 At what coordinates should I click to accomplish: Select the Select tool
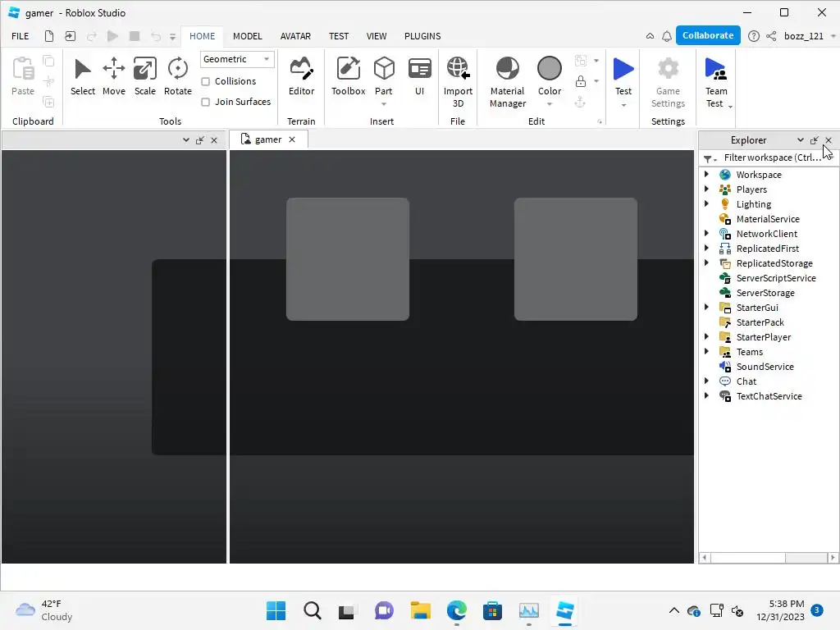83,76
